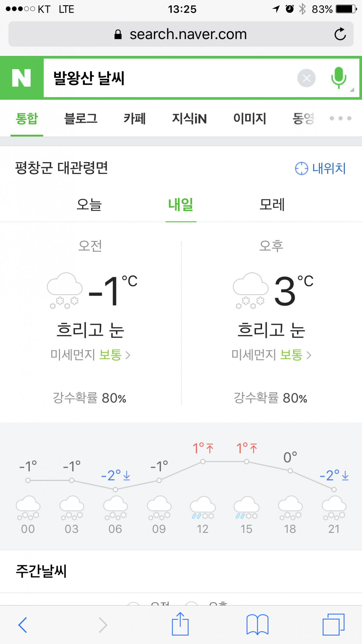Open the 블로그 search category

click(81, 118)
